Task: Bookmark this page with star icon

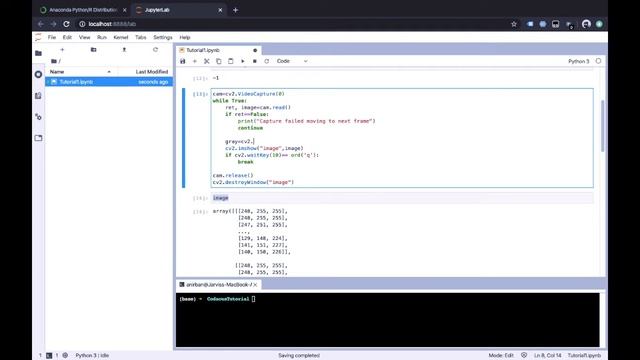Action: (x=514, y=24)
